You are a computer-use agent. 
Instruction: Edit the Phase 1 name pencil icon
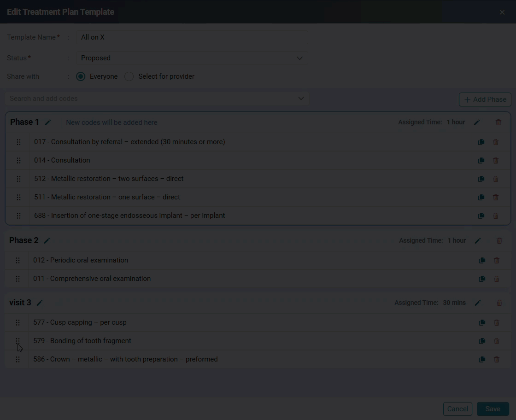(48, 122)
